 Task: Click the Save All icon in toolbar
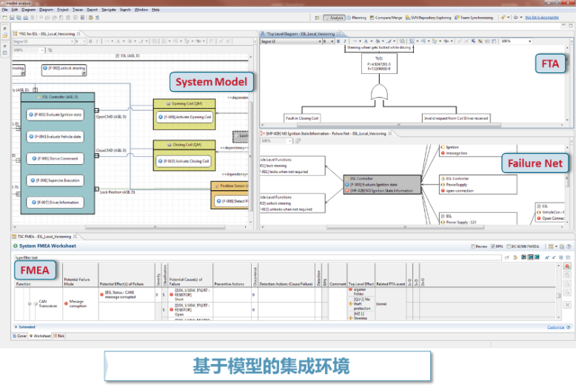click(x=19, y=17)
